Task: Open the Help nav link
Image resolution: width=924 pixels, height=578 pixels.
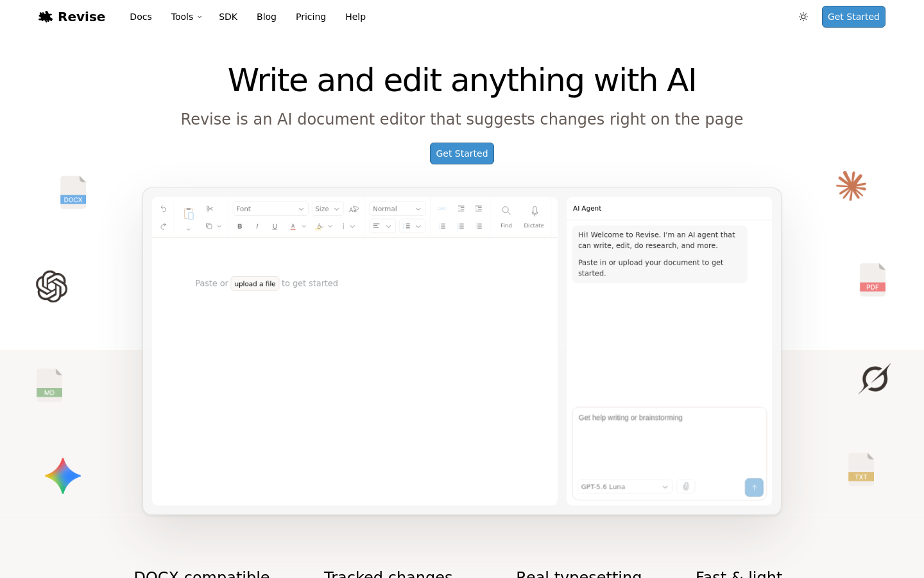Action: click(x=355, y=17)
